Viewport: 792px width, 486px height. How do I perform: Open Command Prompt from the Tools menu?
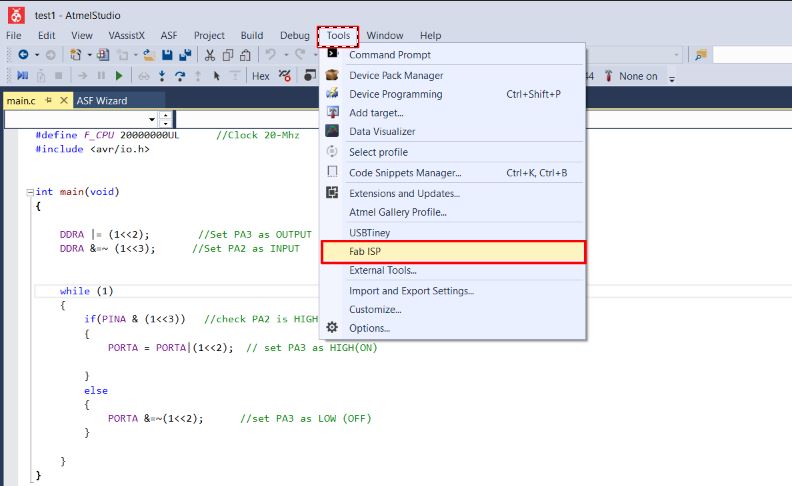point(453,55)
